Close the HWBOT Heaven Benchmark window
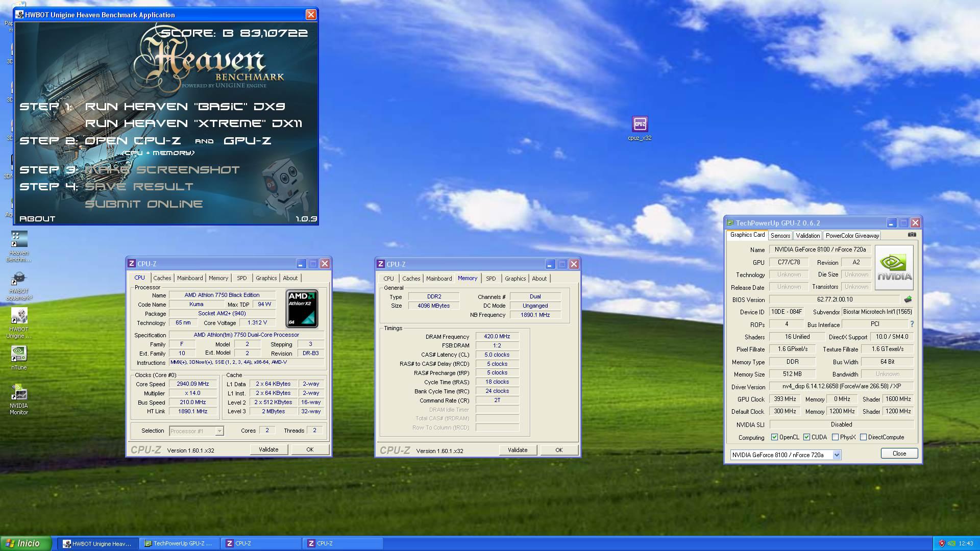 [311, 15]
